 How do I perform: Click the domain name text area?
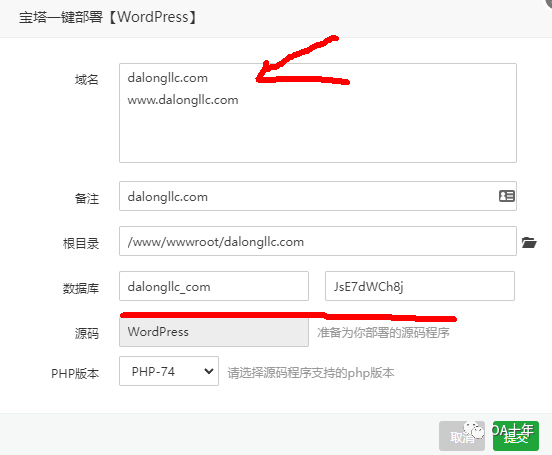[318, 113]
